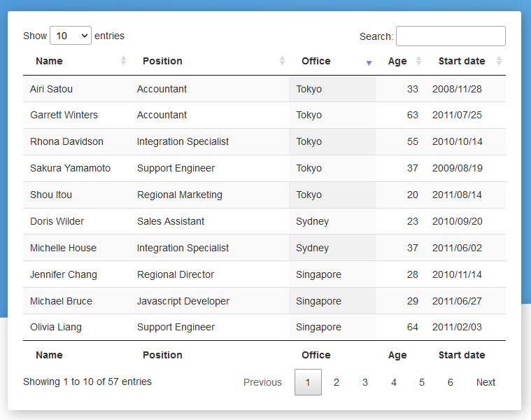Click the Position column sort arrows icon

coord(282,61)
